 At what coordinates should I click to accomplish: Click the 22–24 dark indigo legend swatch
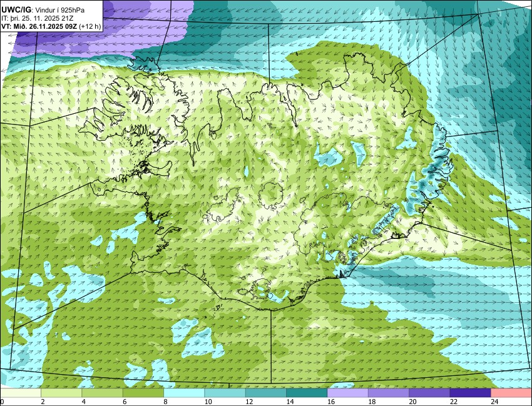point(470,393)
